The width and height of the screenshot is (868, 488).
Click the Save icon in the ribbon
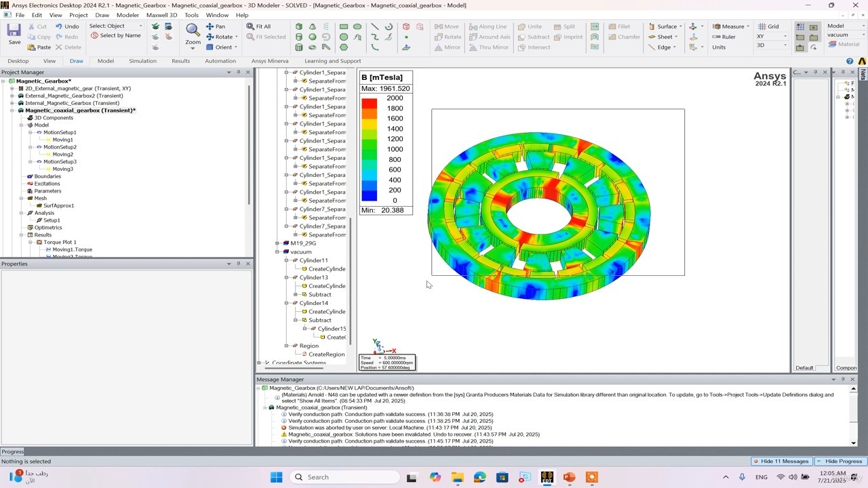(x=14, y=34)
